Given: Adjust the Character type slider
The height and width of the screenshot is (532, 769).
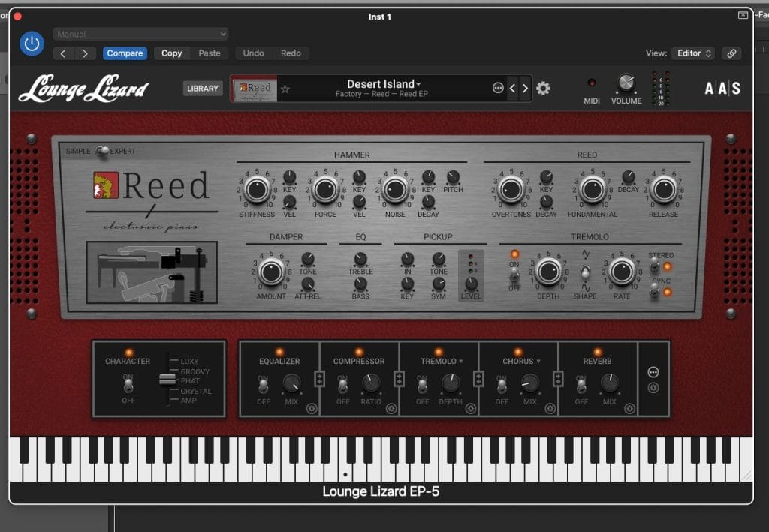Looking at the screenshot, I should pos(167,380).
